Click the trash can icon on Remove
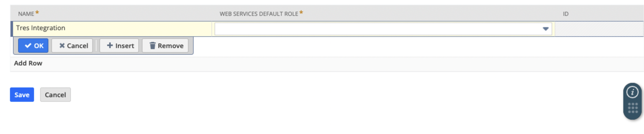Screen dimensions: 644x134 point(152,46)
